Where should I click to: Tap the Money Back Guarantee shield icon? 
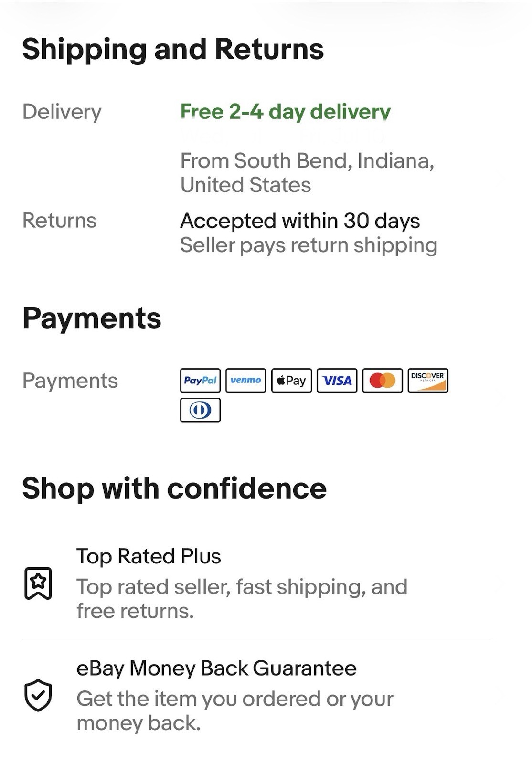[38, 695]
